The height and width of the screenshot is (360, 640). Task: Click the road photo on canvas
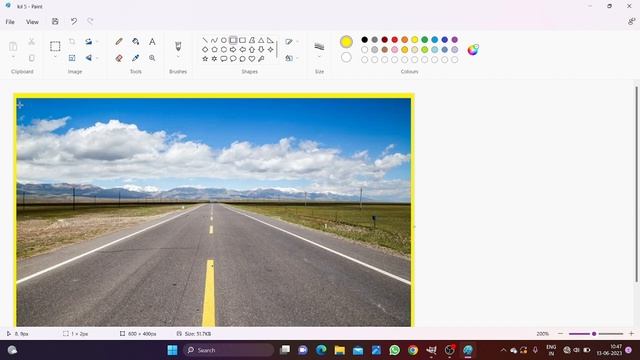click(214, 212)
